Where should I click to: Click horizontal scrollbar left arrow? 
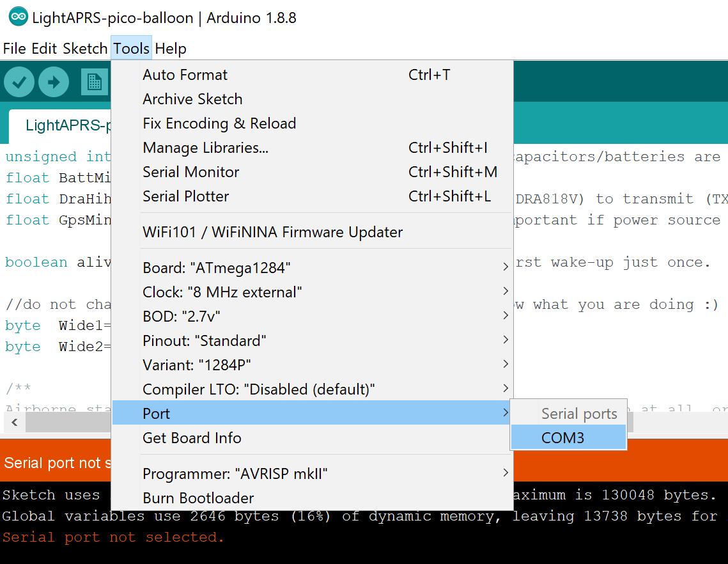point(15,422)
